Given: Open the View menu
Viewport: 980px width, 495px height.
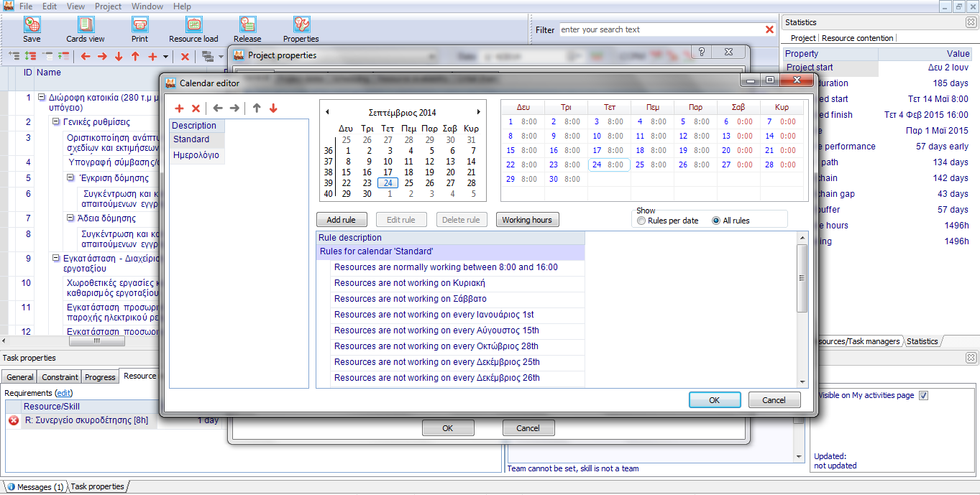Looking at the screenshot, I should pyautogui.click(x=75, y=6).
